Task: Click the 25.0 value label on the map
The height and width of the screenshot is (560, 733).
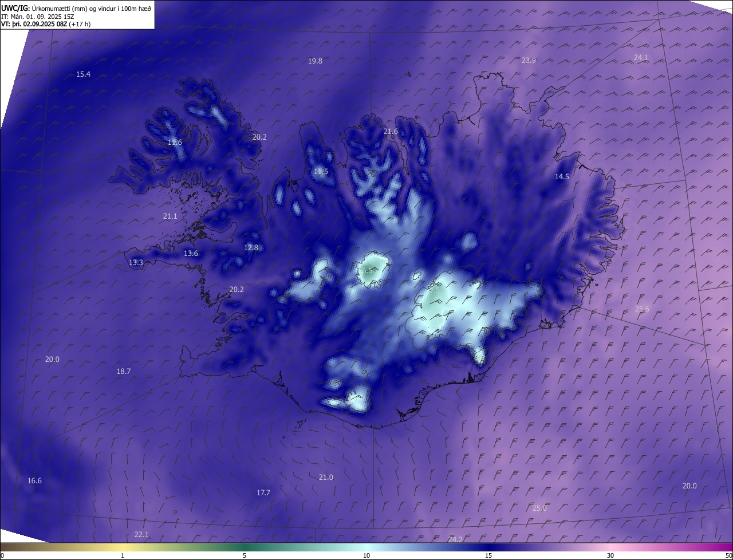Action: (x=539, y=508)
